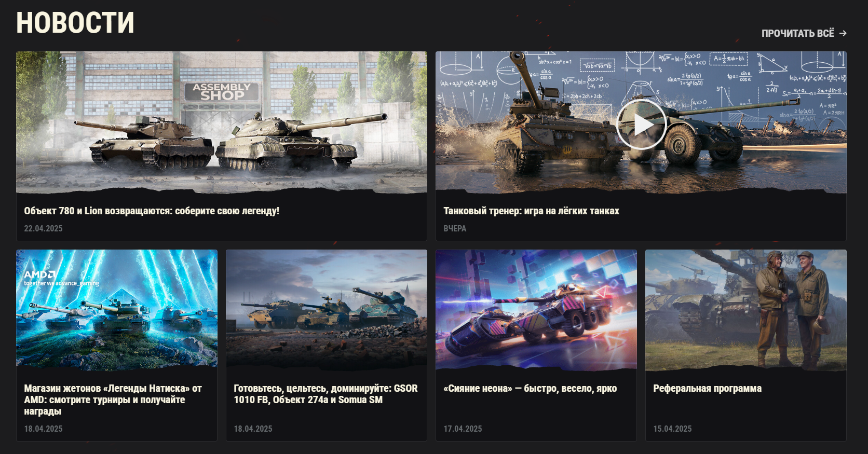This screenshot has height=454, width=868.
Task: Open headline Магазин жетонов «Легенды Натиска» от AMD
Action: (113, 400)
